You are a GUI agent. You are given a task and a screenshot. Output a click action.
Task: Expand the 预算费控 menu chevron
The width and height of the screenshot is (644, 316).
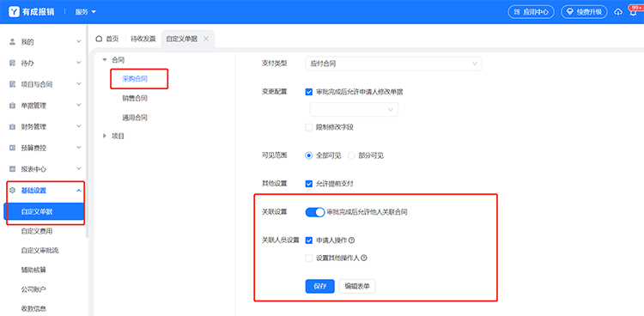coord(79,148)
